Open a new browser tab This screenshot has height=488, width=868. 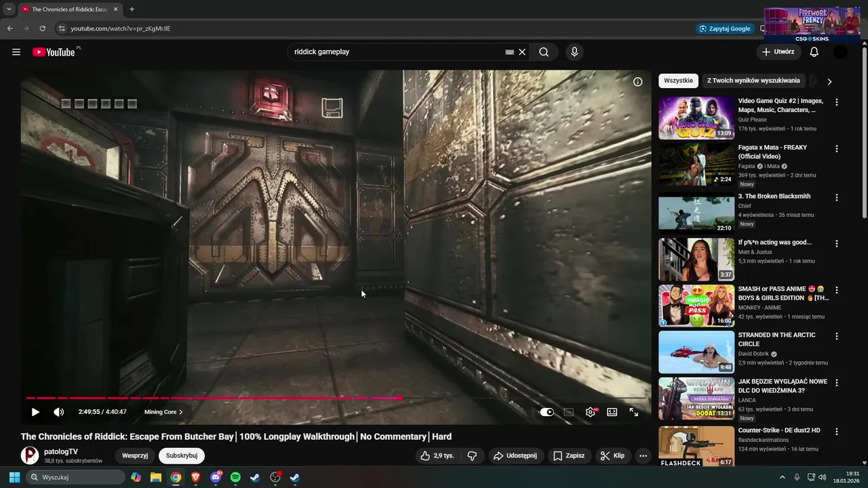[x=132, y=9]
